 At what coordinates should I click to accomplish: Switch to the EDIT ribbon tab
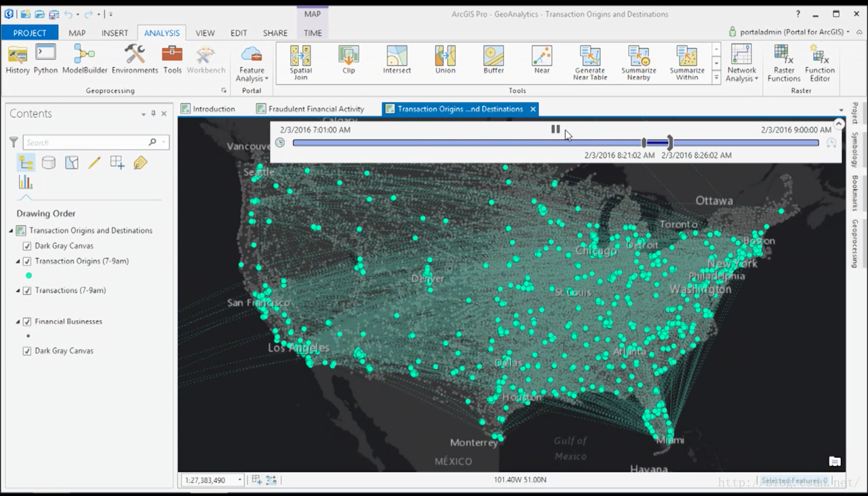click(x=239, y=33)
